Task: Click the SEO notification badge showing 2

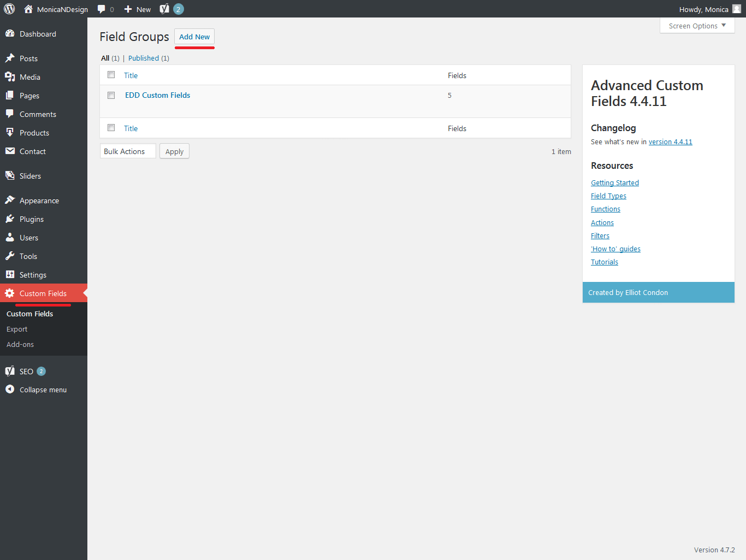Action: point(41,371)
